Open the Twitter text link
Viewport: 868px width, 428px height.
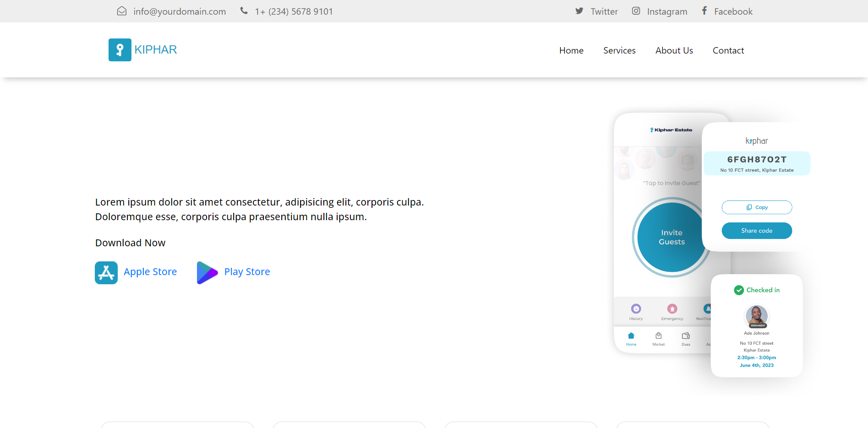click(604, 11)
